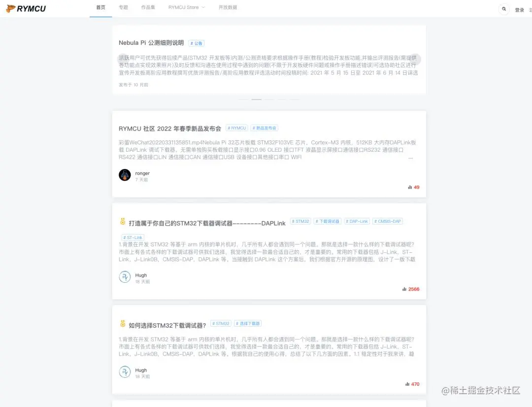The height and width of the screenshot is (407, 532).
Task: Click the # STM32 tag on the DAPLink article
Action: 300,221
